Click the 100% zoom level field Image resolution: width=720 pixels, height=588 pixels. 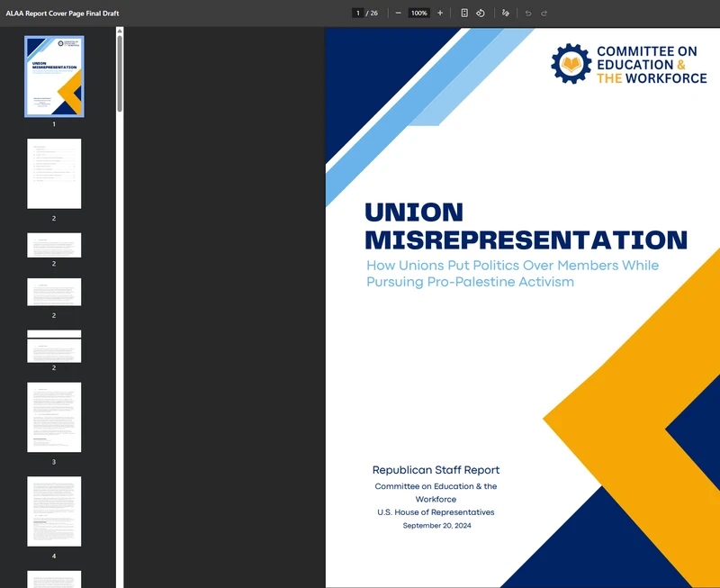click(x=418, y=13)
